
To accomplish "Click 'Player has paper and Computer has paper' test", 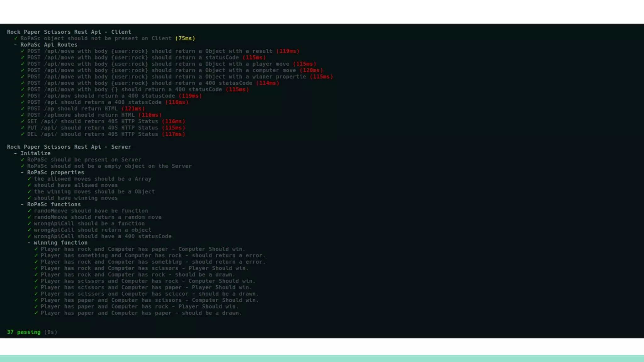I will [x=141, y=313].
